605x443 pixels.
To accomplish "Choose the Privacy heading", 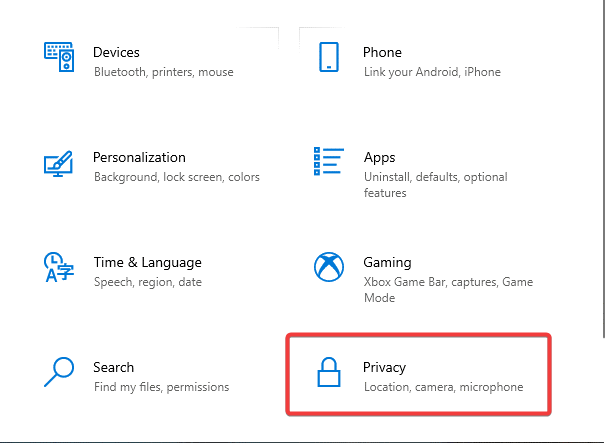I will click(x=385, y=367).
